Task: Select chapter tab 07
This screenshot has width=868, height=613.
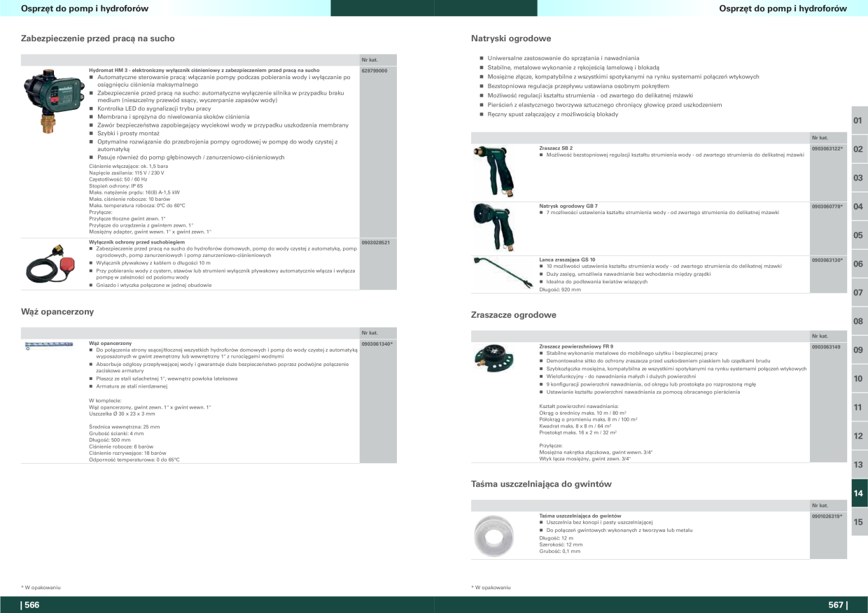Action: [x=860, y=293]
